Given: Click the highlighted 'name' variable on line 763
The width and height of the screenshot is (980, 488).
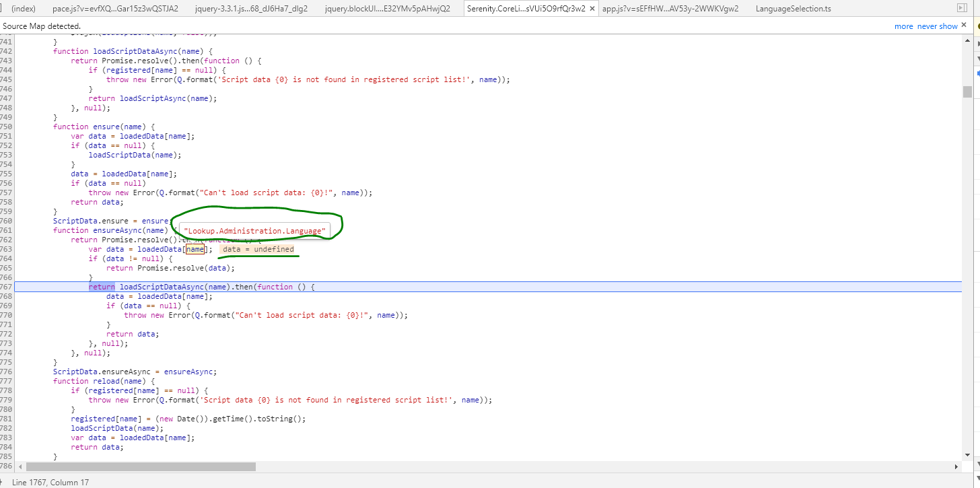Looking at the screenshot, I should click(x=195, y=249).
